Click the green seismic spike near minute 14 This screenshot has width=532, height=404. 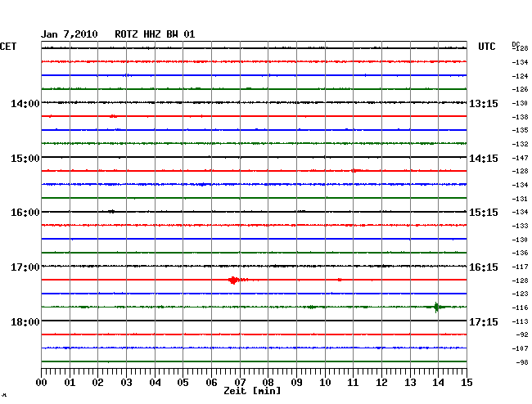click(x=437, y=307)
